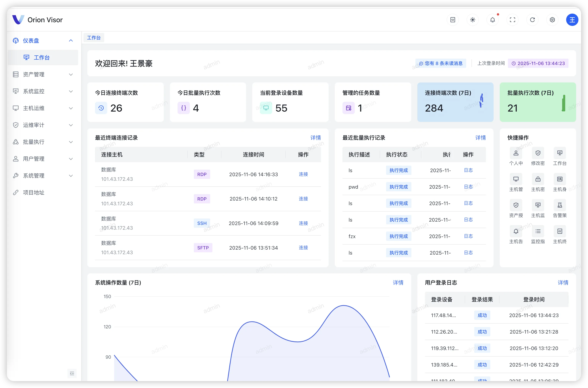
Task: Open 监控指标 list quick action icon
Action: (x=538, y=231)
